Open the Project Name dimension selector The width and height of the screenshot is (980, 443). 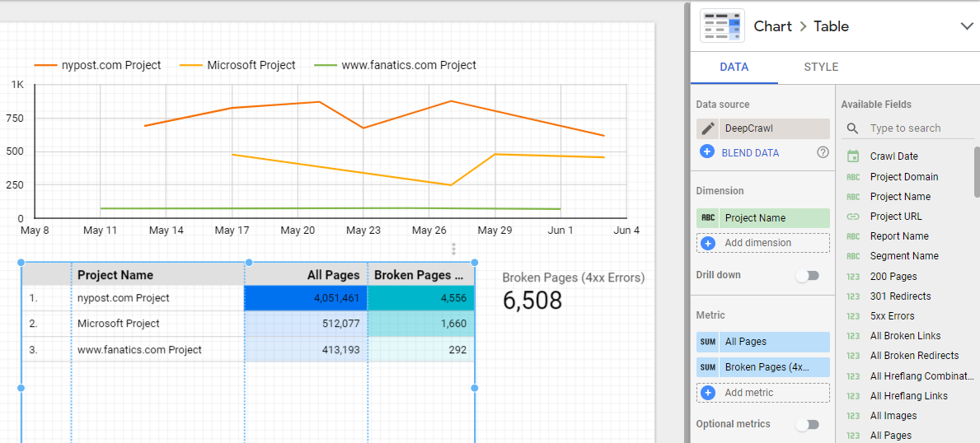pyautogui.click(x=773, y=218)
